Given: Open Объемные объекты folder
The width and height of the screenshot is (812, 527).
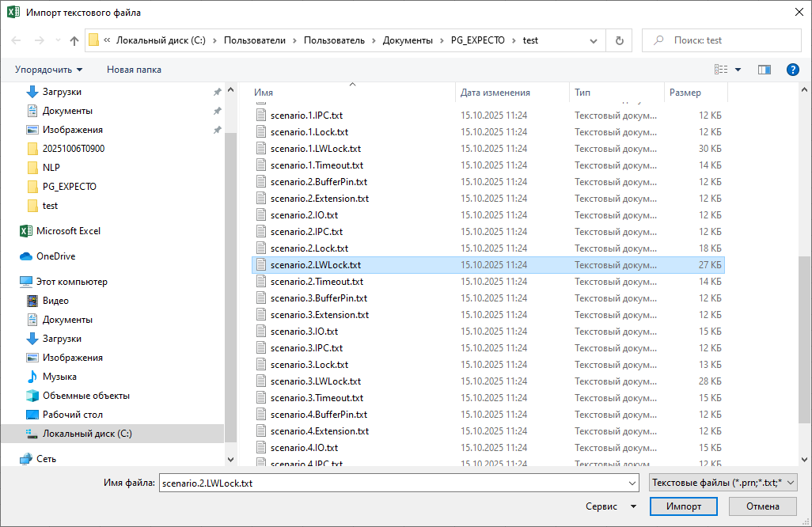Looking at the screenshot, I should point(86,396).
